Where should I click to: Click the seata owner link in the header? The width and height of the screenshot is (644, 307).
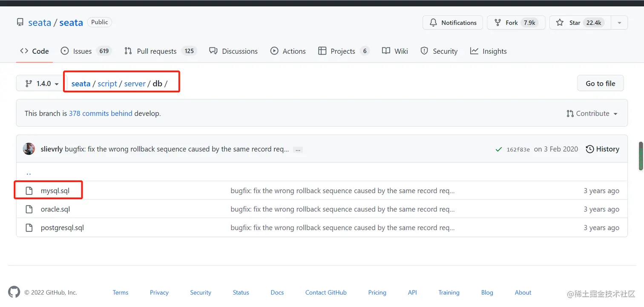[x=40, y=23]
